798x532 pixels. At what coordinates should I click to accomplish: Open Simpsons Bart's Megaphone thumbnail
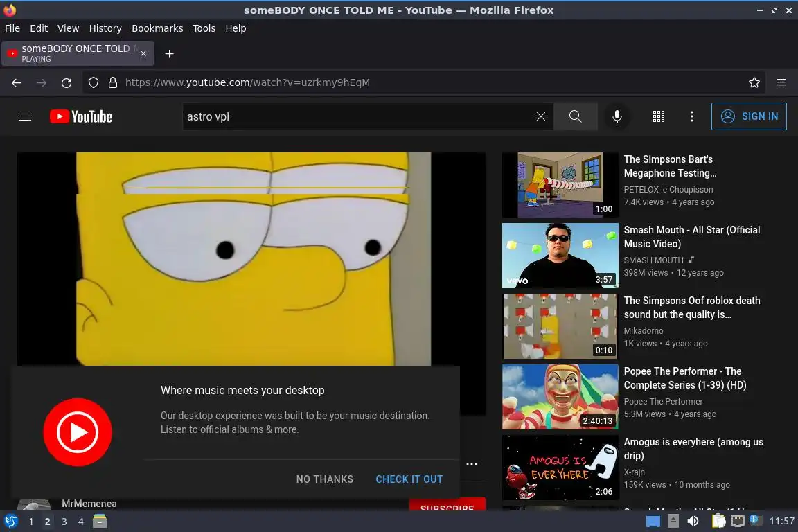560,185
